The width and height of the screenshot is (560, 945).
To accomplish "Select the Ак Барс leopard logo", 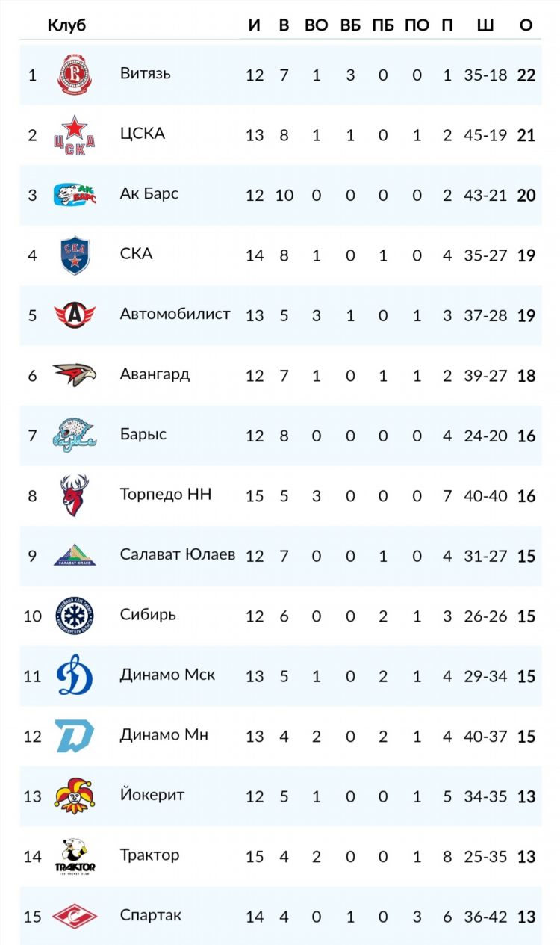I will click(x=74, y=195).
